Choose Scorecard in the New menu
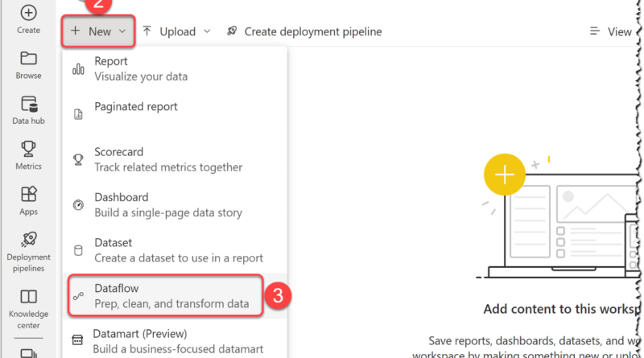This screenshot has width=644, height=358. click(175, 159)
